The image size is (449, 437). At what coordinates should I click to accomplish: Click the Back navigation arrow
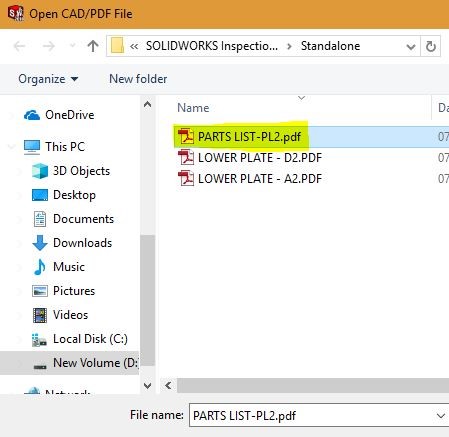[20, 46]
